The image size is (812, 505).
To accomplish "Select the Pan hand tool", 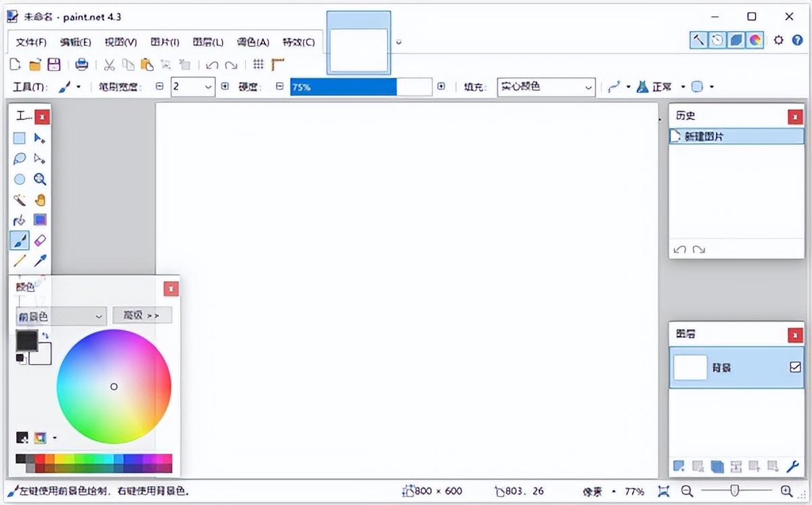I will 40,200.
